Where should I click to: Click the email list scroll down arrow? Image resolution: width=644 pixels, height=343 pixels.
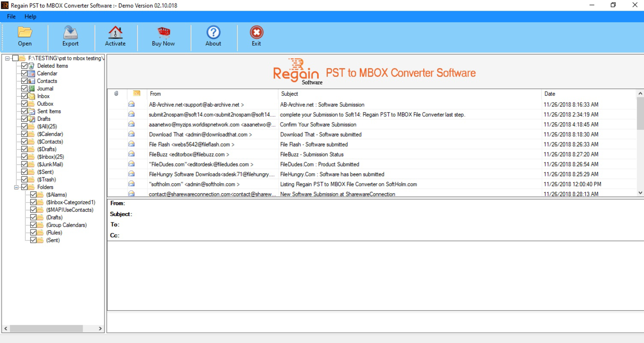641,193
